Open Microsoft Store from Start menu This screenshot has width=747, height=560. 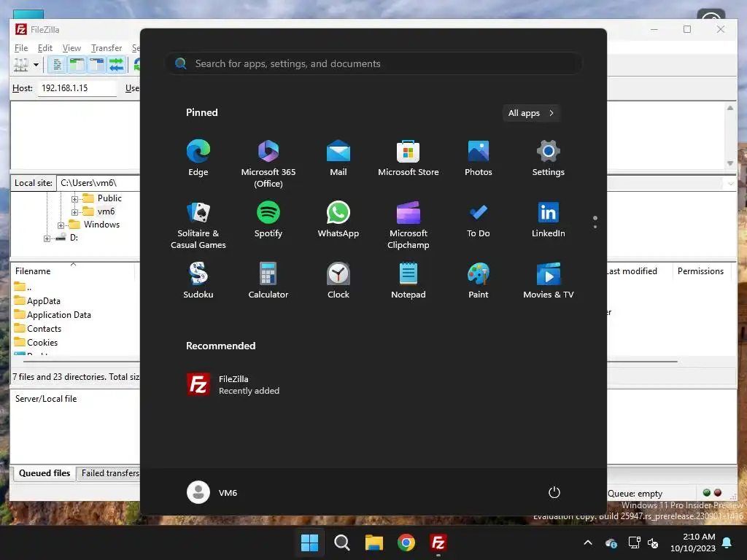[x=409, y=158]
